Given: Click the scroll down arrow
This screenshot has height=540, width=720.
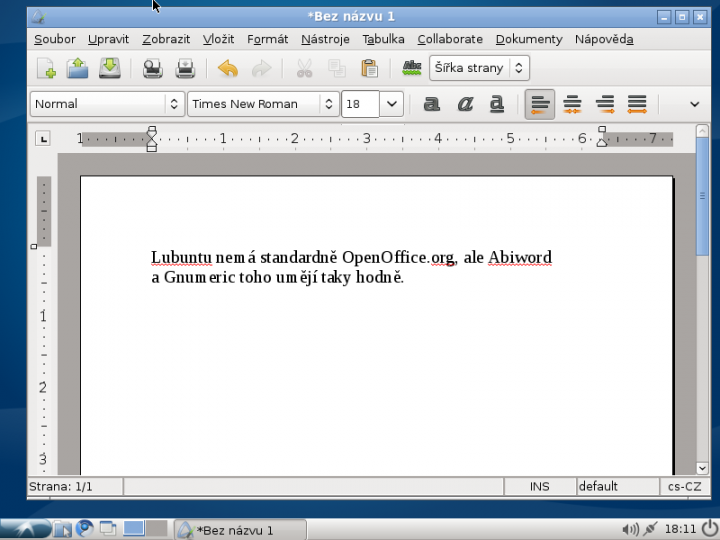Looking at the screenshot, I should [x=702, y=468].
